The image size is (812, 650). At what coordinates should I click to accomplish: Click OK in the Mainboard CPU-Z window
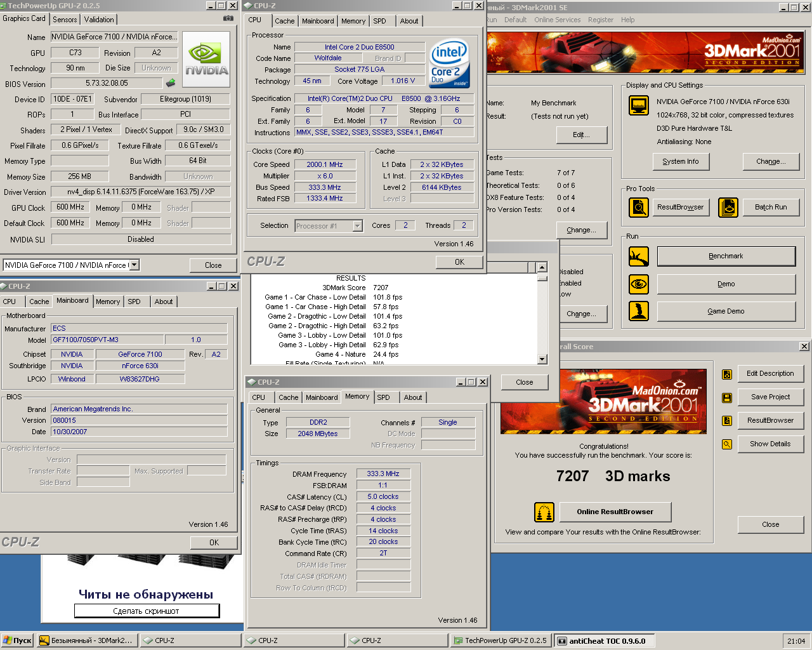[x=214, y=543]
